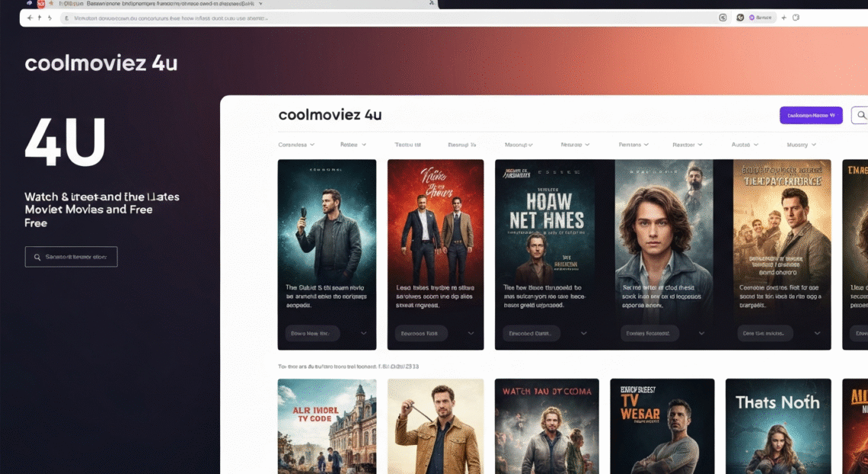868x474 pixels.
Task: Click the coolmoviez 4u logo heading
Action: [330, 114]
